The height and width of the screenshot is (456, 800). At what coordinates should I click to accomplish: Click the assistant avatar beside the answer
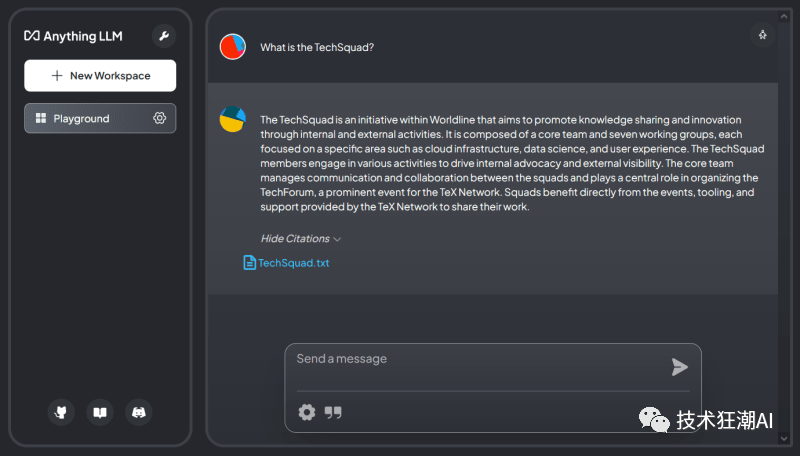tap(233, 119)
